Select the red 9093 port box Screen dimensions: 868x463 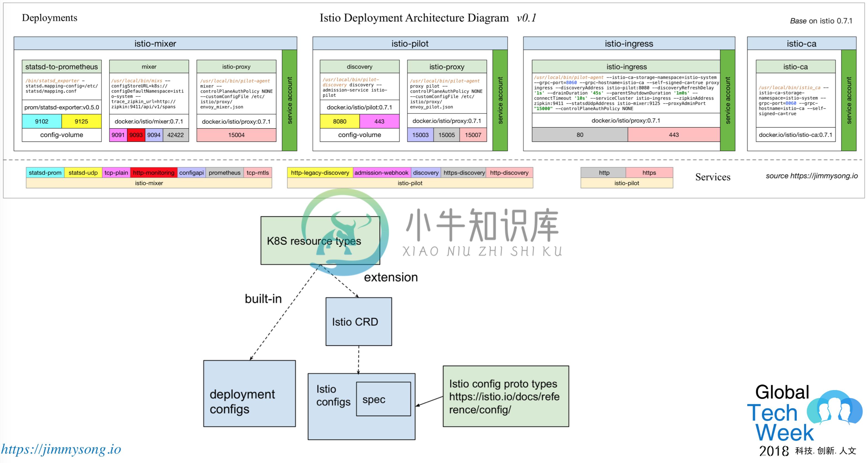(x=136, y=135)
